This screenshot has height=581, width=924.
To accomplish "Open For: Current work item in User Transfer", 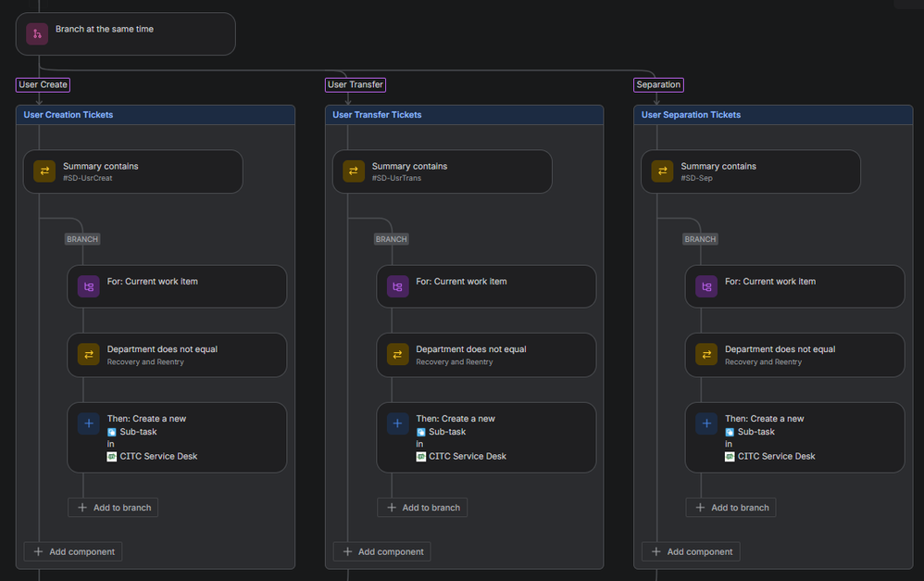I will [486, 286].
